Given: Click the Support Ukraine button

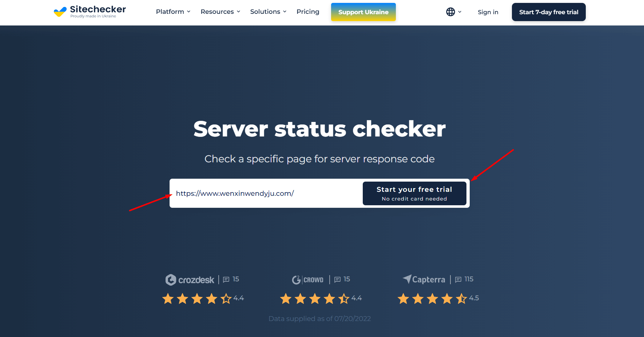Looking at the screenshot, I should 363,12.
